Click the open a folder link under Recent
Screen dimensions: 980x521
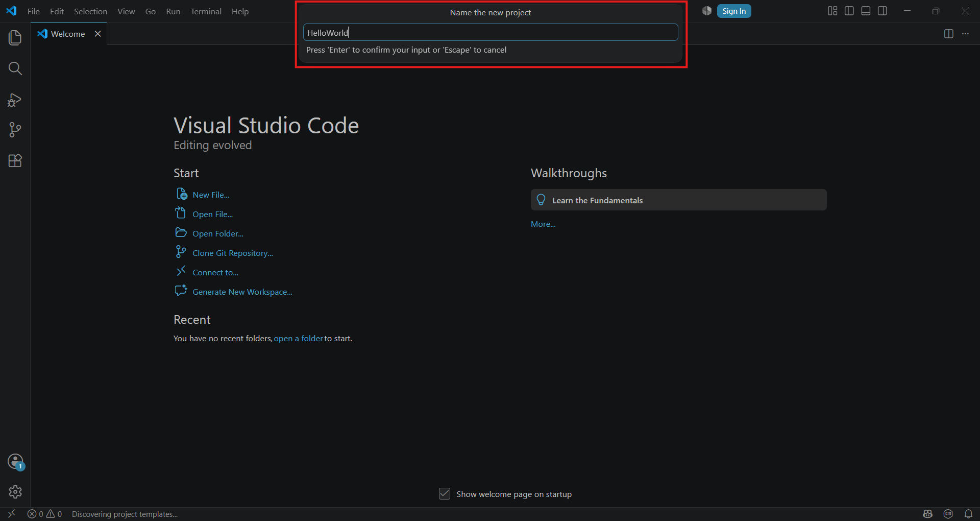(x=298, y=338)
